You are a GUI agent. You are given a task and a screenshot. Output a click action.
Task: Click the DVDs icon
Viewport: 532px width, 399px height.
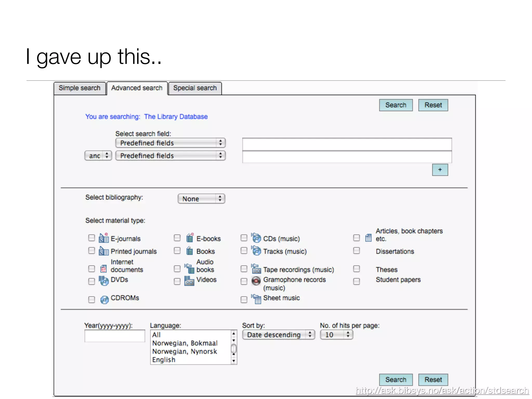pyautogui.click(x=104, y=281)
